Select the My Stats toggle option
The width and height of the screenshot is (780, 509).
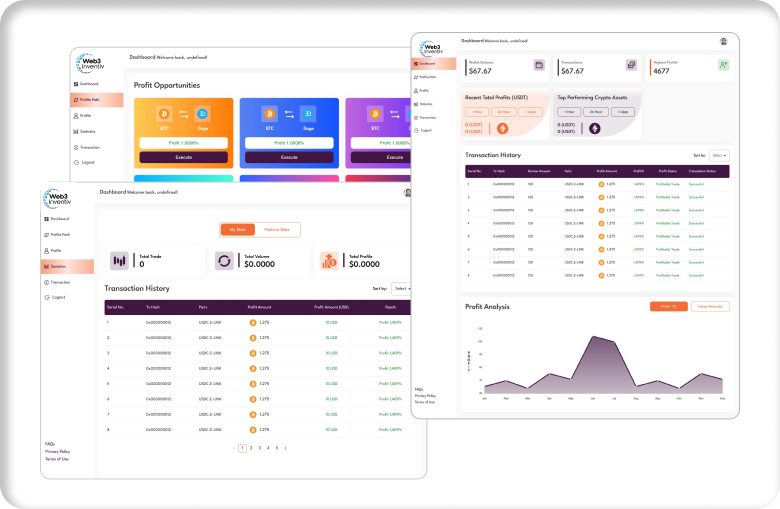237,229
